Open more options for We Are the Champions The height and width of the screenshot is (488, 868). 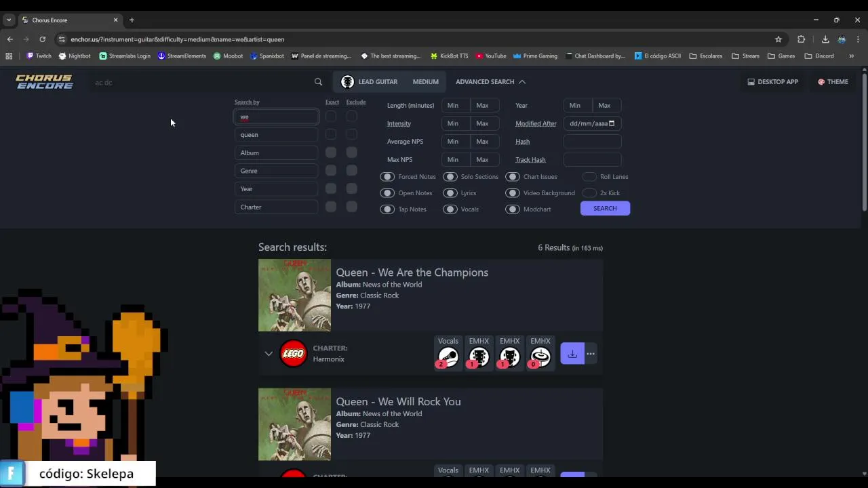pos(591,354)
